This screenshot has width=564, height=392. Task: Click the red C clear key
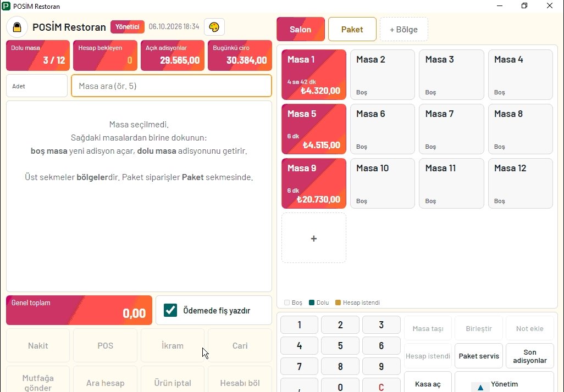[x=381, y=387]
